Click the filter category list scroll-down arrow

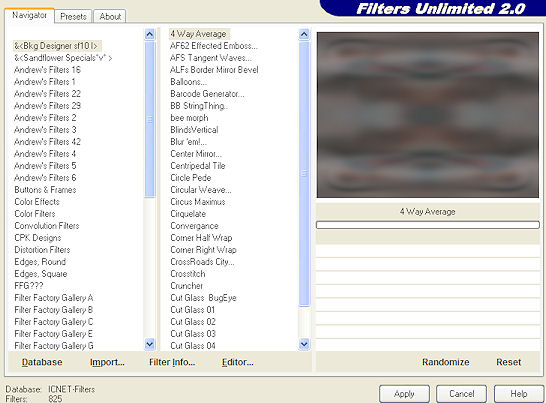(149, 344)
